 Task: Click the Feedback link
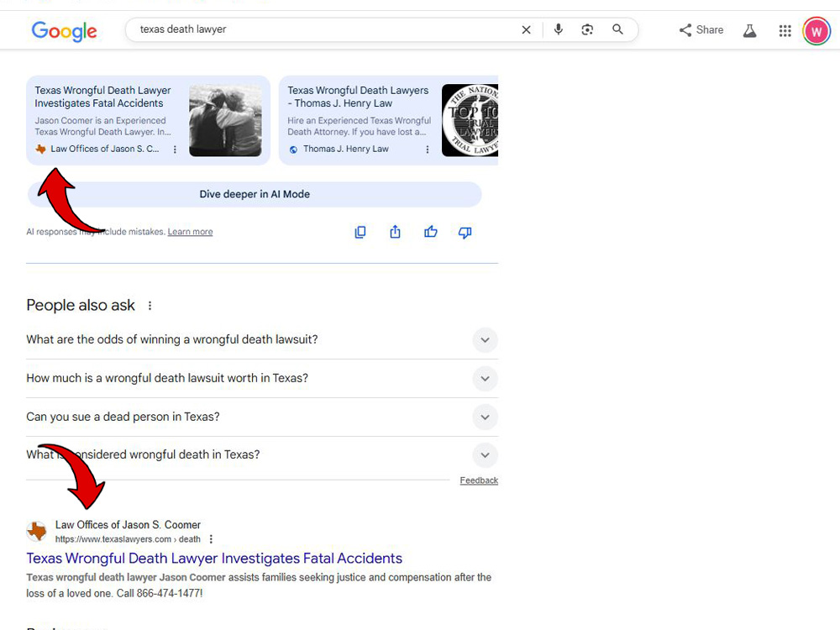(479, 480)
